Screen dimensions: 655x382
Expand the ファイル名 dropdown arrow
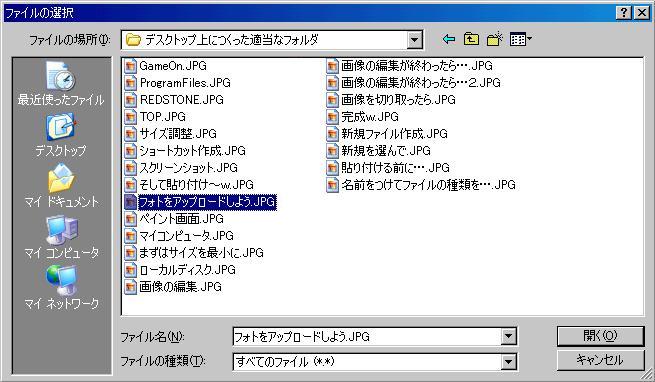pos(508,336)
